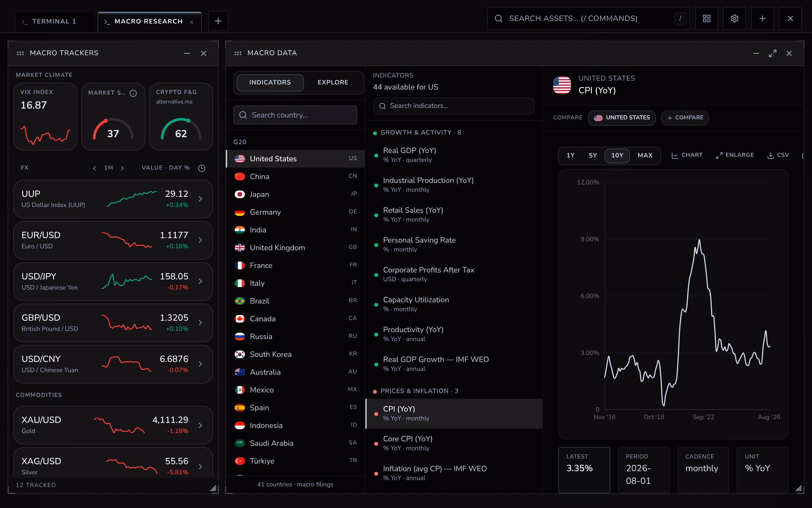Select the 5Y time range
Image resolution: width=812 pixels, height=508 pixels.
[x=593, y=156]
